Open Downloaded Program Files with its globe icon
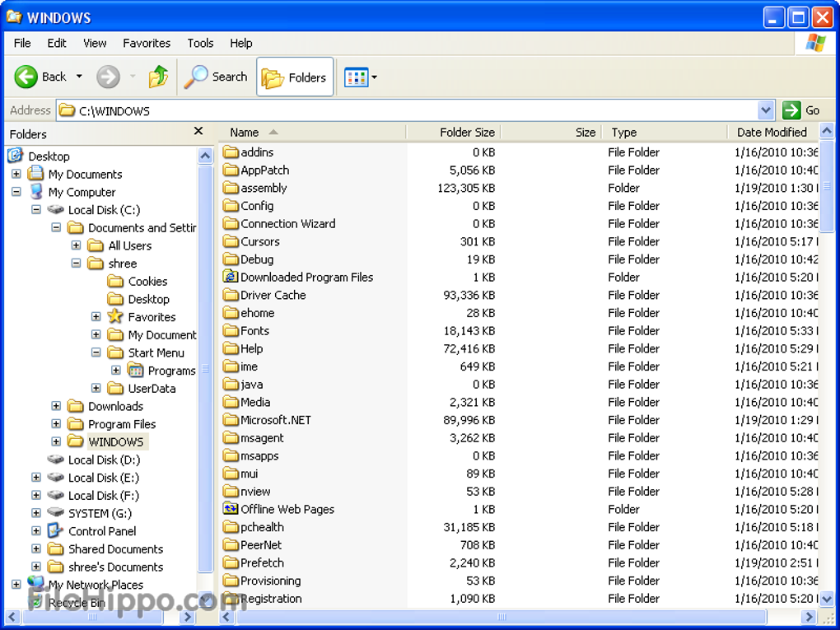This screenshot has height=630, width=840. click(231, 277)
